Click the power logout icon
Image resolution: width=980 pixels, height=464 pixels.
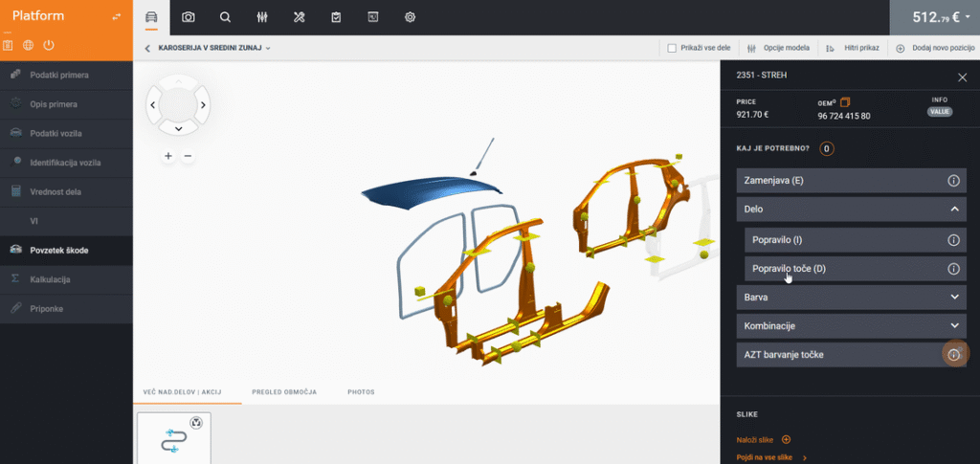click(x=48, y=45)
